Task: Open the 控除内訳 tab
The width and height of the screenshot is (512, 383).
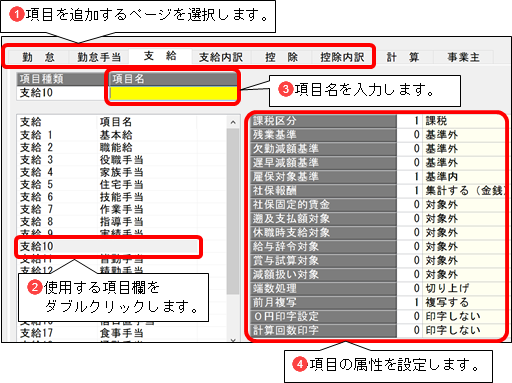Action: 342,57
